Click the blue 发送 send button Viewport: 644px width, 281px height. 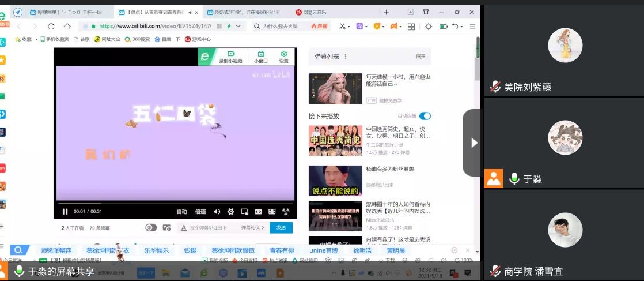[x=281, y=228]
